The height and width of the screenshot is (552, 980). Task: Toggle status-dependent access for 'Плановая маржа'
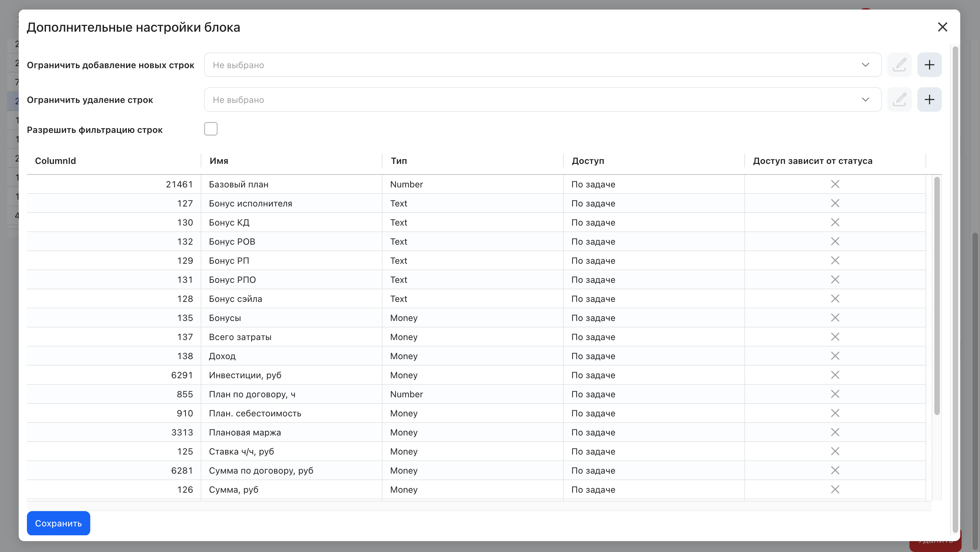click(835, 432)
